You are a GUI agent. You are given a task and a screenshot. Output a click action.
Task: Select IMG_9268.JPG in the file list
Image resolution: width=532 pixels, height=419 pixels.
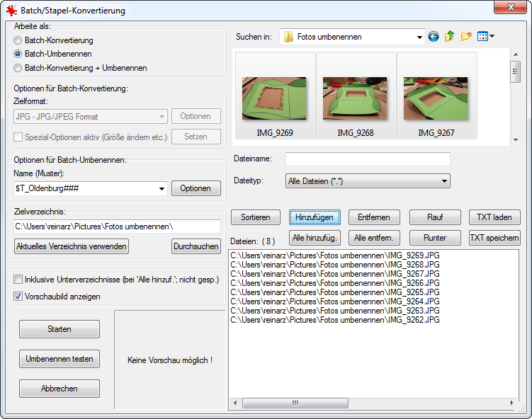(x=335, y=265)
